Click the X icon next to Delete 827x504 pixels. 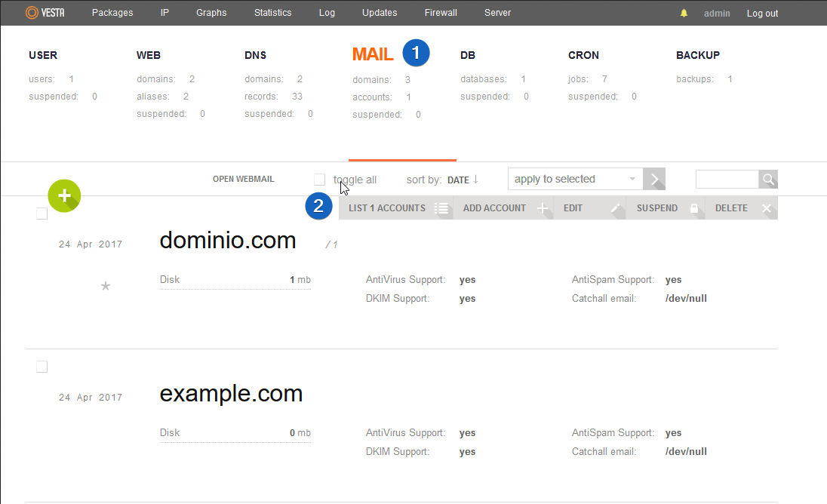click(767, 208)
